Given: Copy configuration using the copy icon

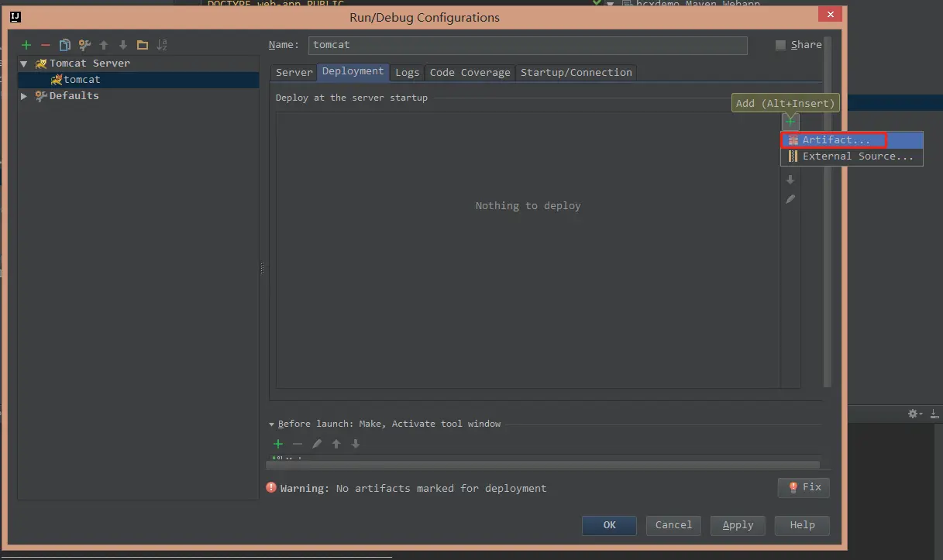Looking at the screenshot, I should coord(65,45).
